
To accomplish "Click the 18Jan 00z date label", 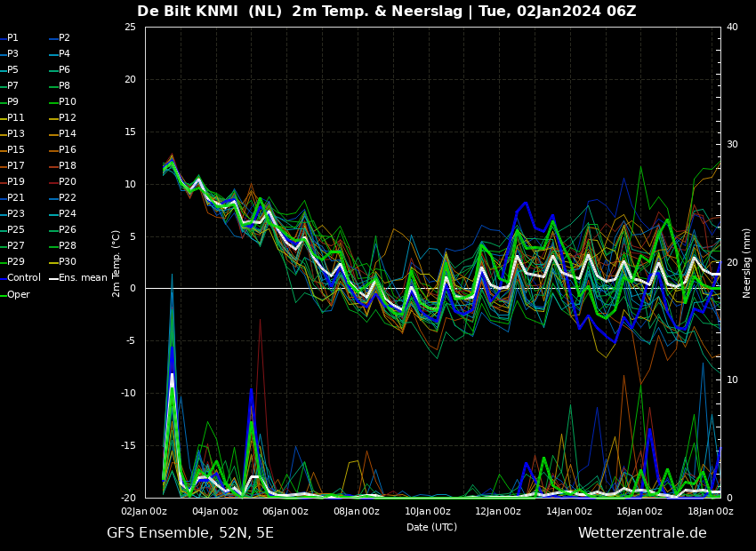I will [711, 511].
